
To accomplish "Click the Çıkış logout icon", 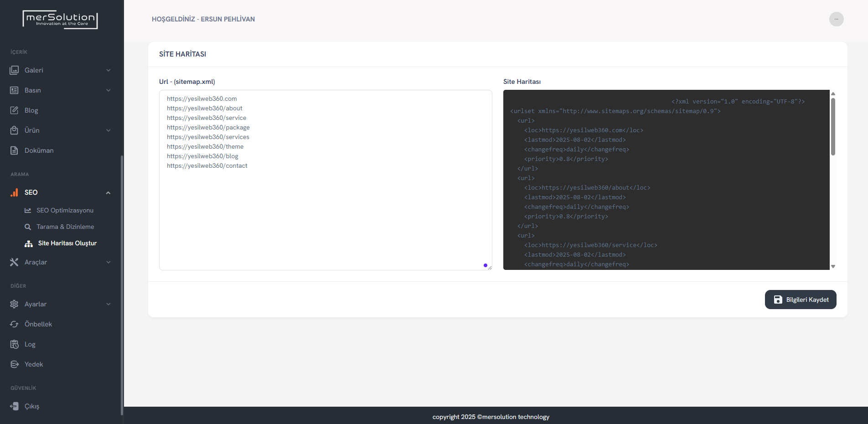I will (14, 406).
